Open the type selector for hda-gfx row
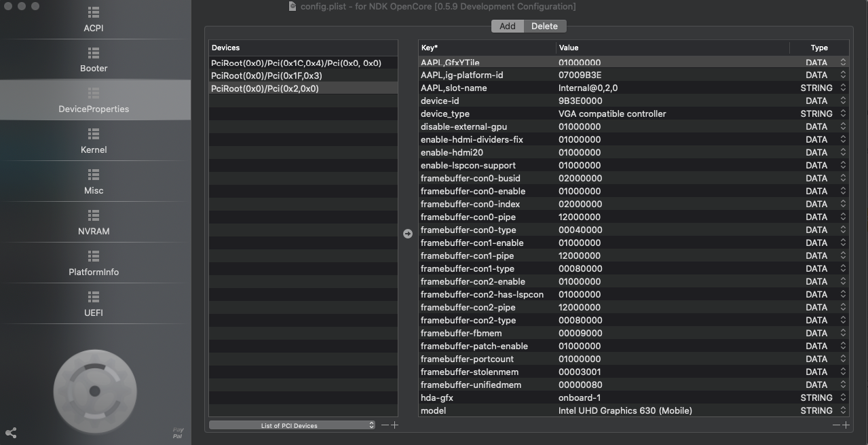This screenshot has width=868, height=445. click(x=843, y=398)
